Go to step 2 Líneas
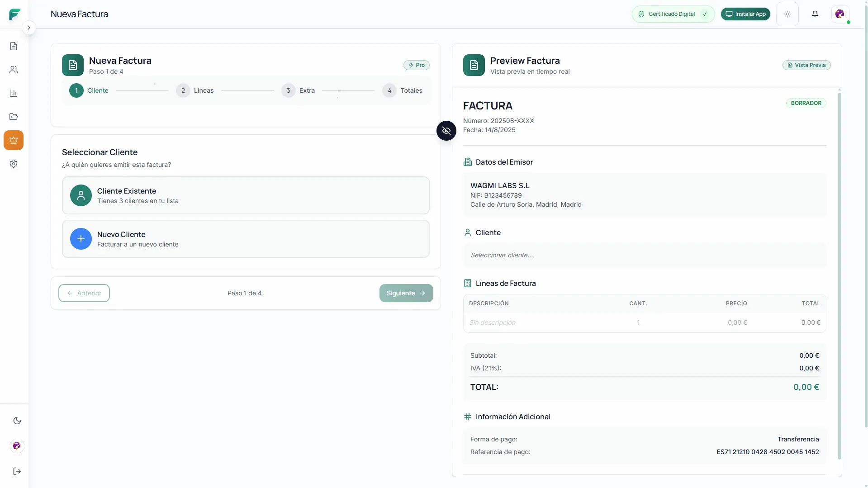The width and height of the screenshot is (868, 488). (x=195, y=90)
